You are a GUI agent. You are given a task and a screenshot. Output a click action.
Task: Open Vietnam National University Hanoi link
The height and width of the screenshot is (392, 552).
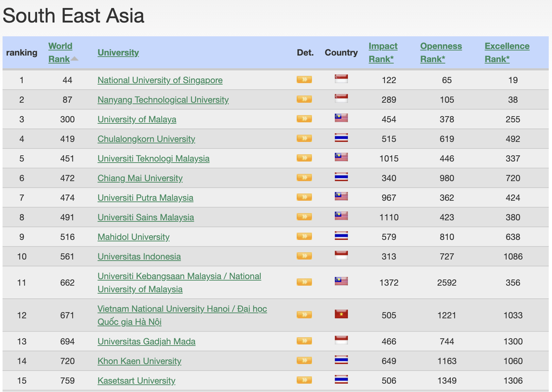coord(182,315)
